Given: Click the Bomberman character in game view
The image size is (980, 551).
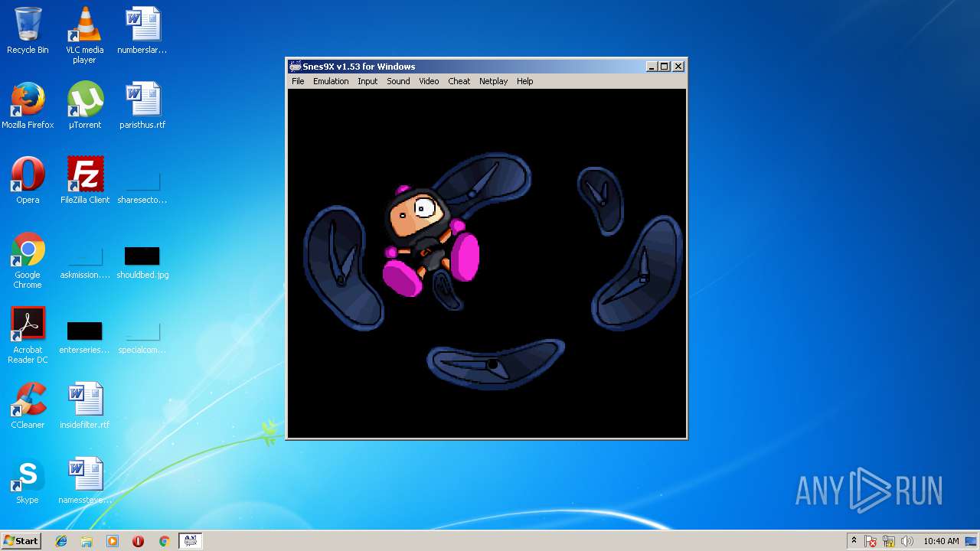Looking at the screenshot, I should click(430, 240).
